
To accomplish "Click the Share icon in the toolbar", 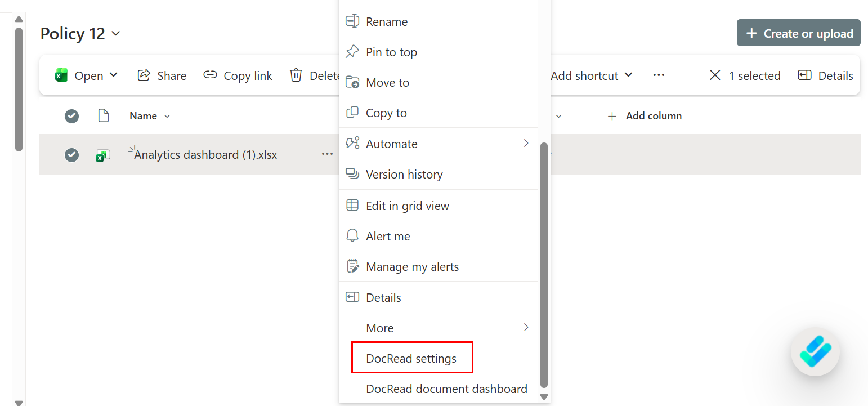I will 144,75.
